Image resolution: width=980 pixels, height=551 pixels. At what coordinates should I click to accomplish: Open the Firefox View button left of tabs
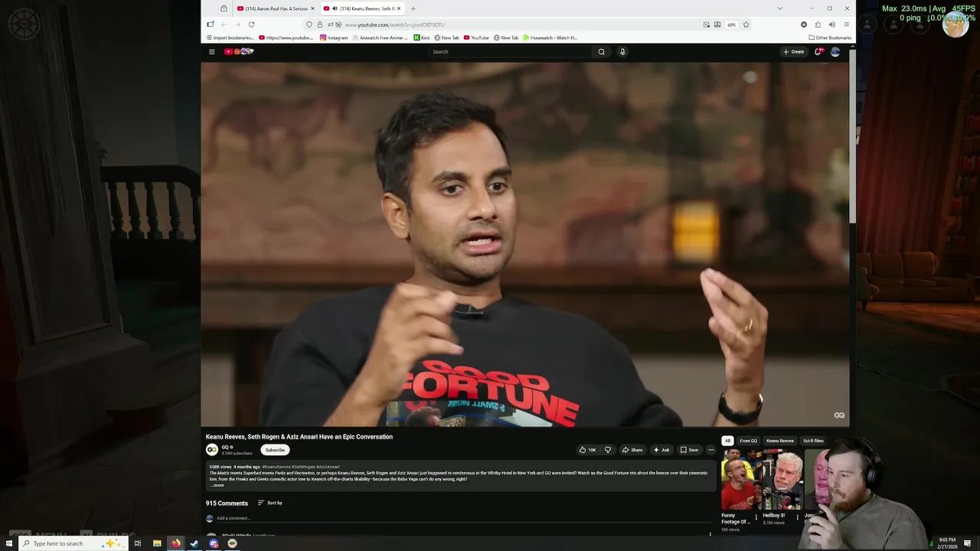pos(224,8)
